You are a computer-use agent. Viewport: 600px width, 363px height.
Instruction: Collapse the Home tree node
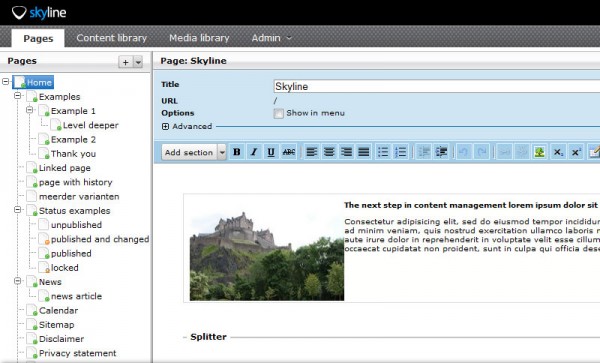click(5, 81)
